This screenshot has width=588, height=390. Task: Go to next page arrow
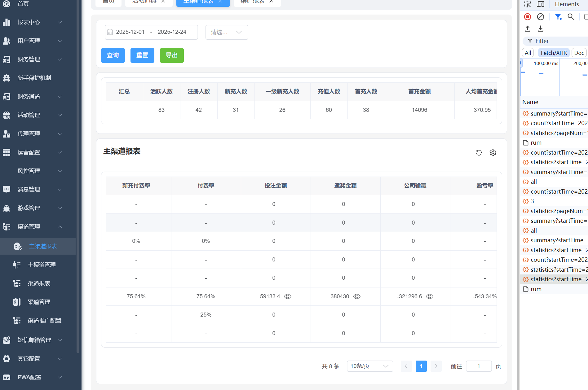coord(436,366)
